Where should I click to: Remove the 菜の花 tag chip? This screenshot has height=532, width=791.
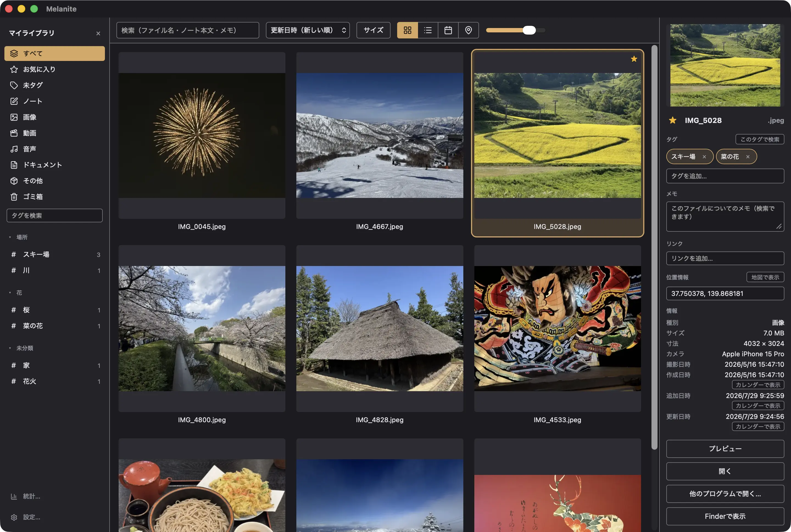point(748,157)
